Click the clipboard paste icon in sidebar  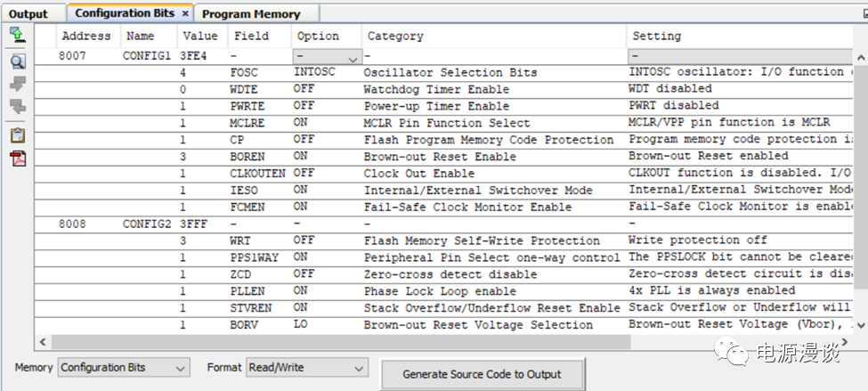[17, 135]
